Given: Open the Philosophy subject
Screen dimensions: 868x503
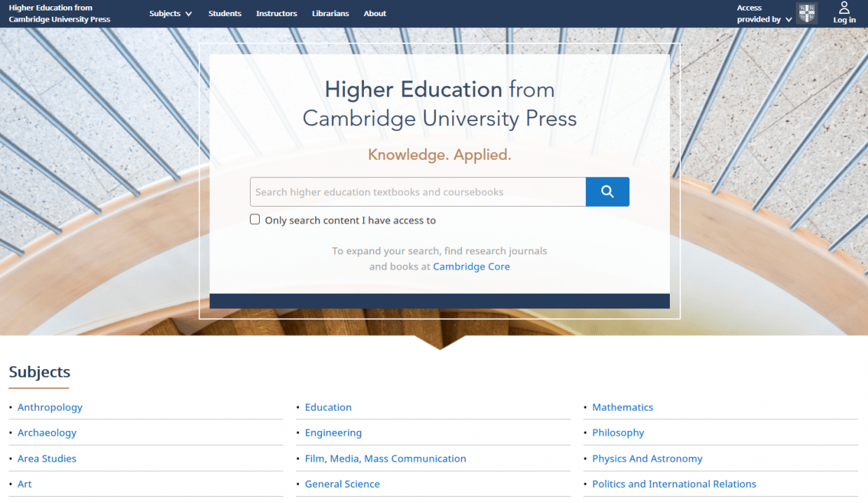Looking at the screenshot, I should pos(618,433).
